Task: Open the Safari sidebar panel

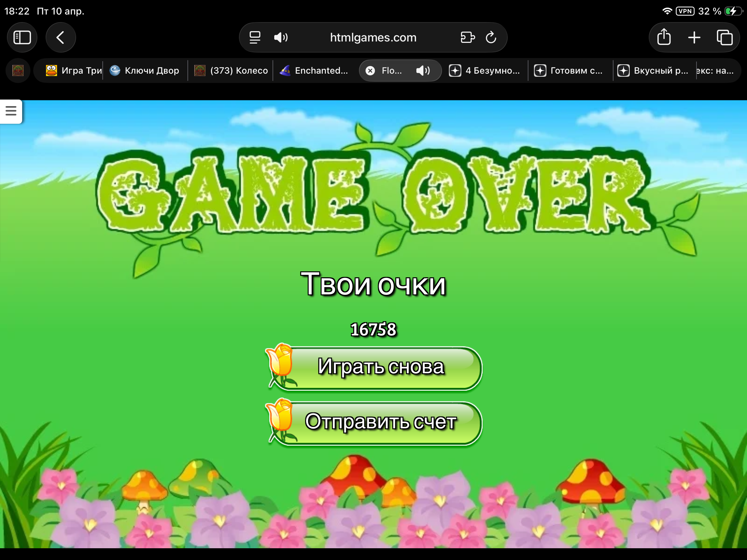Action: point(22,37)
